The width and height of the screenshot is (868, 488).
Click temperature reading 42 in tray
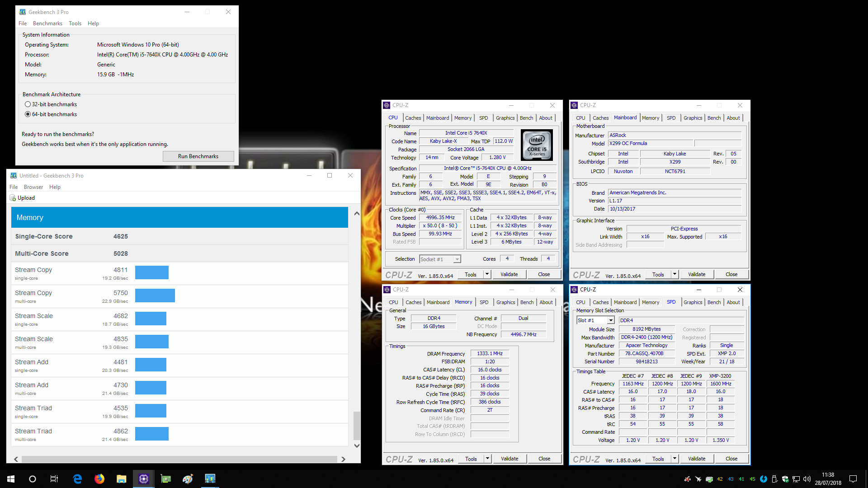pos(720,479)
